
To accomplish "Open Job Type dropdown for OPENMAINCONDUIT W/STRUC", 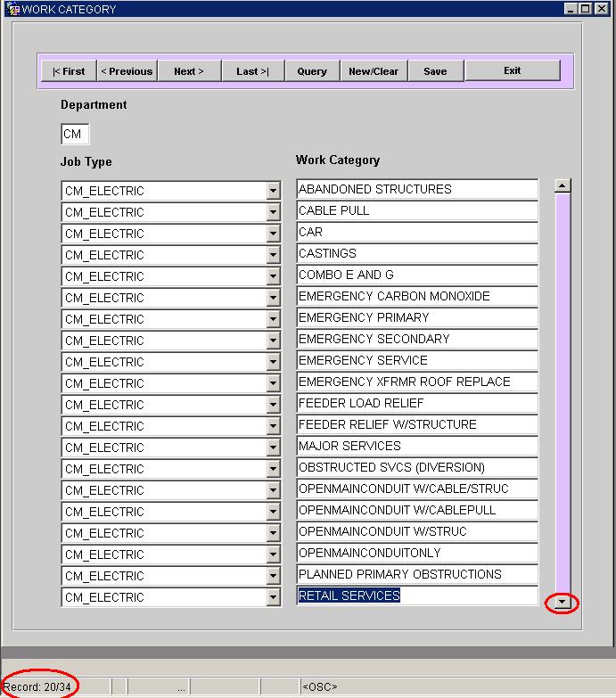I will (x=274, y=533).
